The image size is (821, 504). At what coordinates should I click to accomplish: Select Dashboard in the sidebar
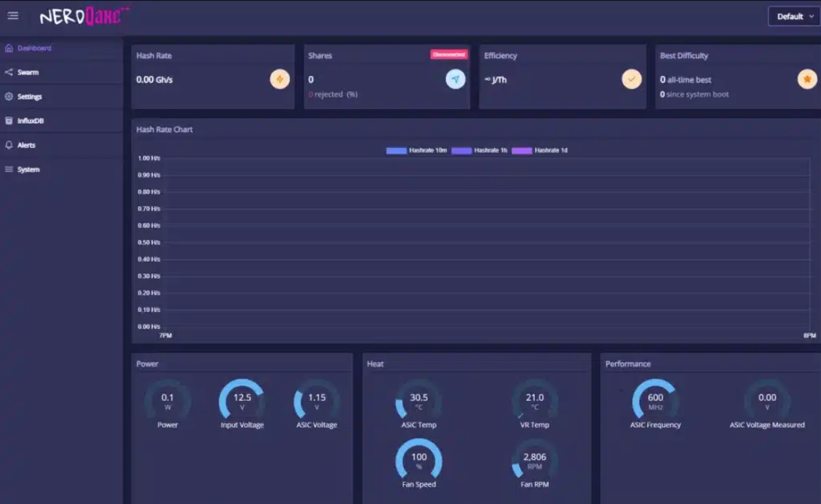[34, 48]
